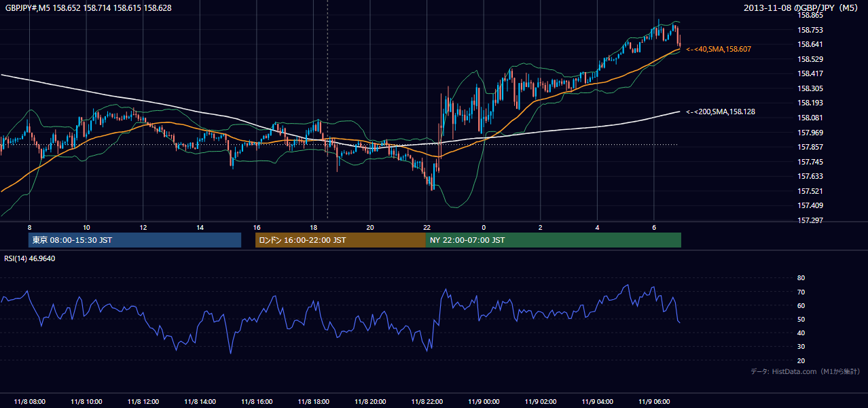Click RSI scale level 40
The width and height of the screenshot is (868, 408).
click(x=801, y=333)
